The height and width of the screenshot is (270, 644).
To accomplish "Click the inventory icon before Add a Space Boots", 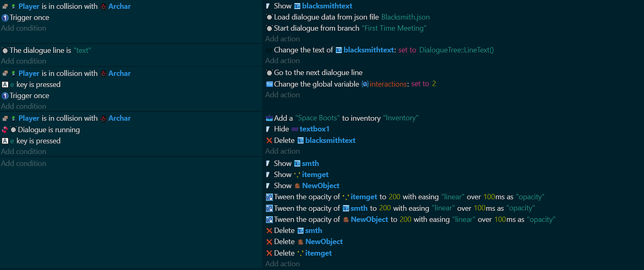I will pos(269,118).
